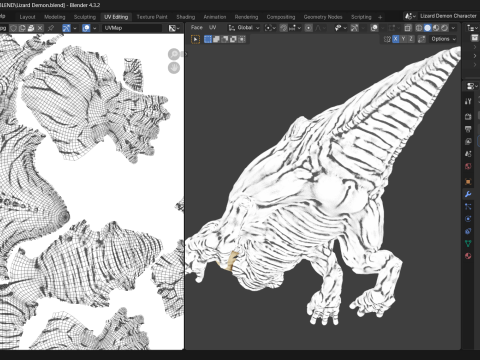The height and width of the screenshot is (360, 480).
Task: Click the Lizard Demon Character scene name field
Action: tap(448, 16)
